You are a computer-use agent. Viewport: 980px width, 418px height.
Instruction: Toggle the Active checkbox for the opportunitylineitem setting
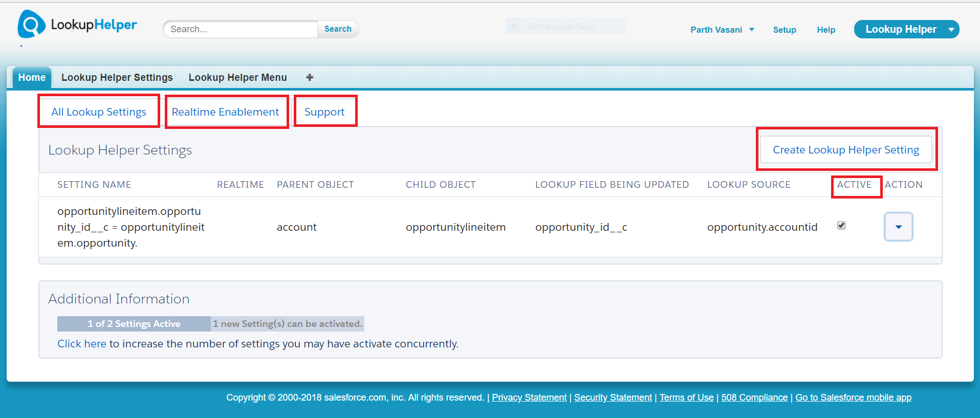coord(841,226)
